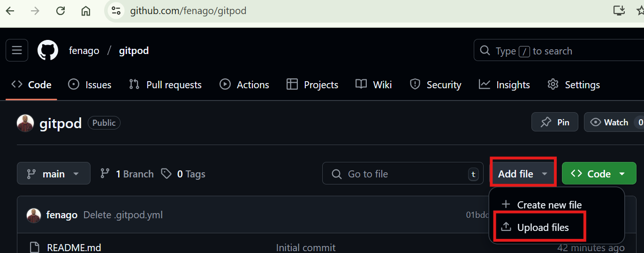
Task: Focus the Type / to search box
Action: click(559, 51)
